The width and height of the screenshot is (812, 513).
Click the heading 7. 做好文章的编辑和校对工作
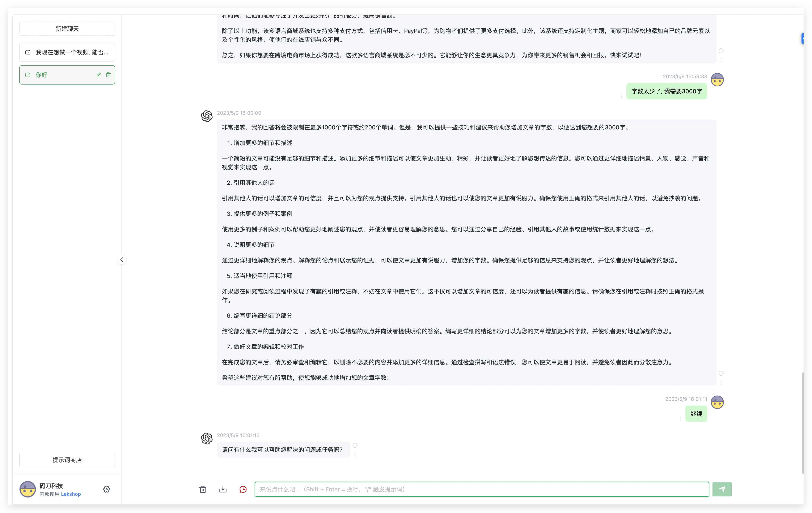(265, 347)
